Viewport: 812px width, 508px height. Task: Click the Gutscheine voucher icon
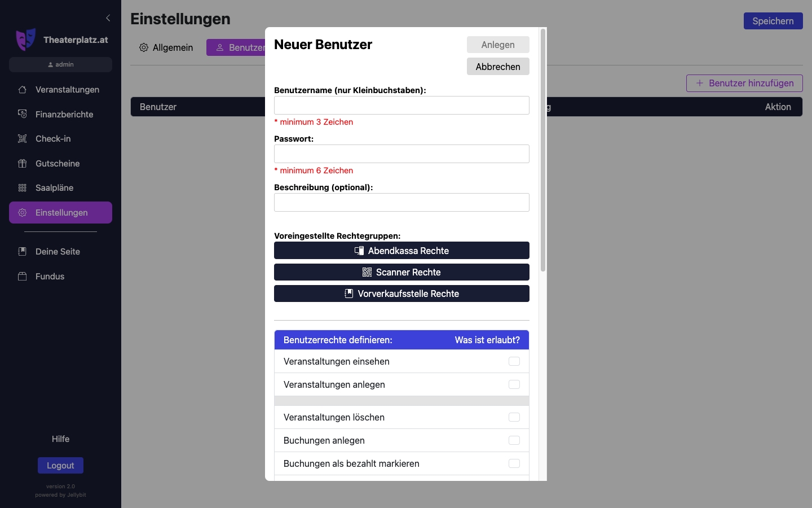[x=22, y=164]
